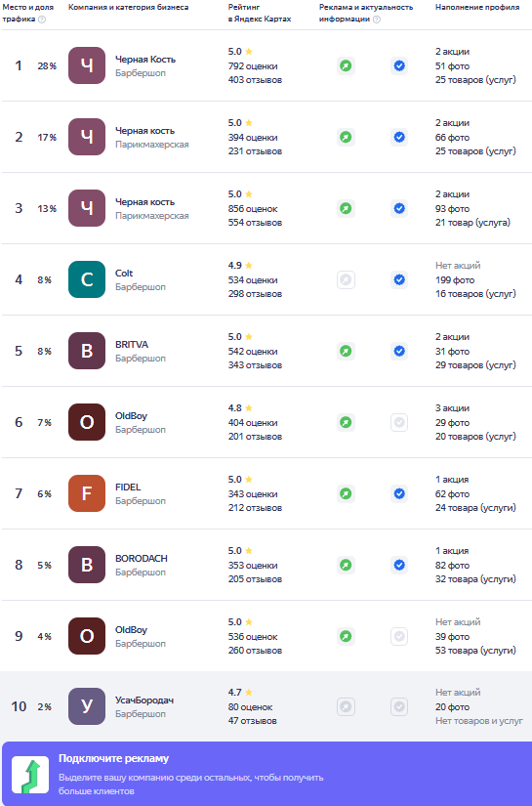Click the green advertising icon for FIDEL
Screen dimensions: 532x806
point(347,494)
